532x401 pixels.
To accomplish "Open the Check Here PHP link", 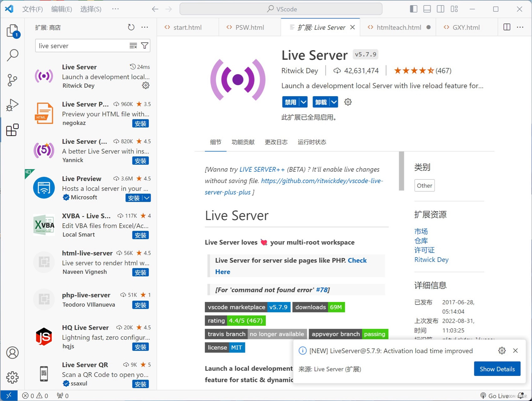I will pyautogui.click(x=291, y=266).
